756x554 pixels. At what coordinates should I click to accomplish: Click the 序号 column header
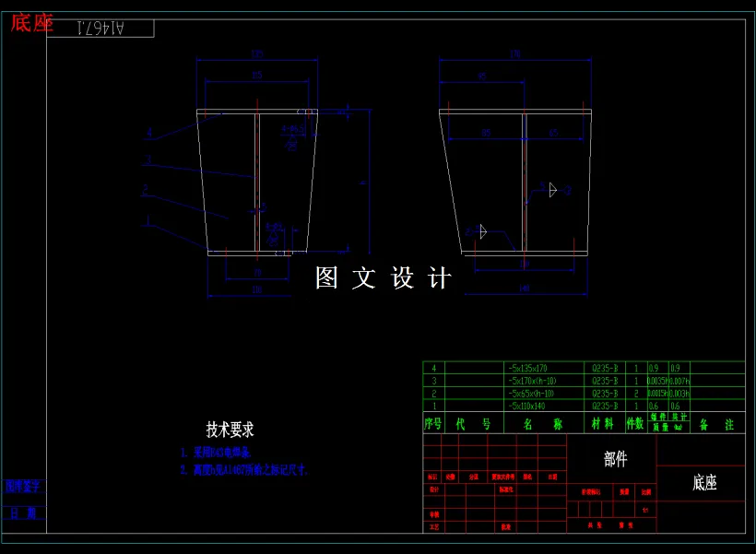tap(433, 423)
